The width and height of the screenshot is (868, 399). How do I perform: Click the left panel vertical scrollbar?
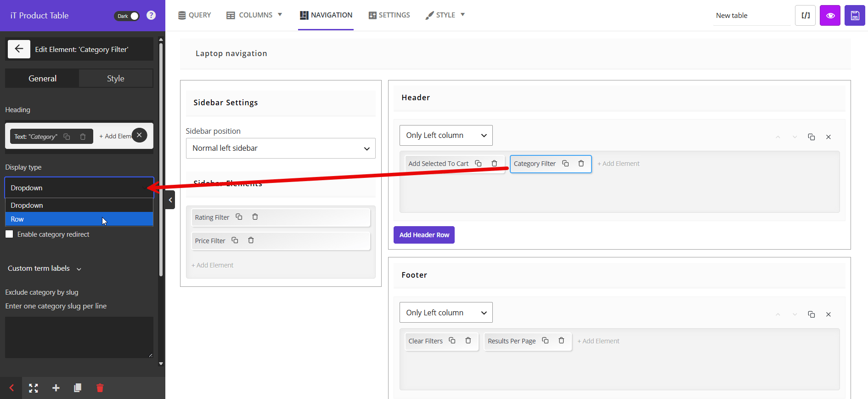[x=161, y=159]
